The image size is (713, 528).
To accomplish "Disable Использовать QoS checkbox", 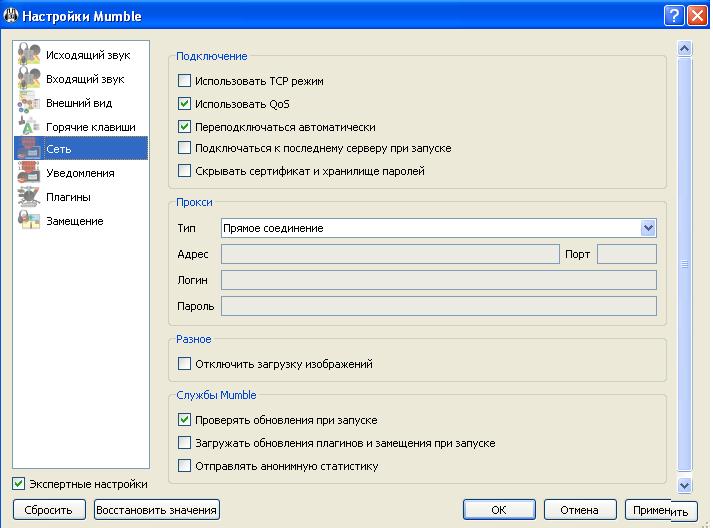I will coord(184,104).
